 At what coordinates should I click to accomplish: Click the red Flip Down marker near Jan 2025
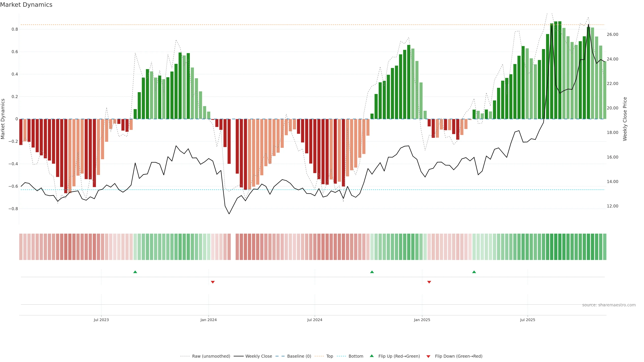pos(429,282)
